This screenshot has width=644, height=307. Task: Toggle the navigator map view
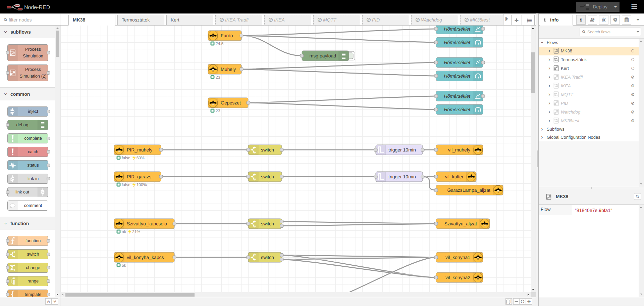click(509, 302)
